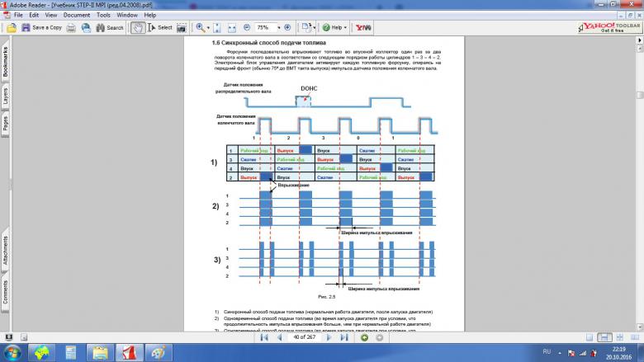Click the Search binoculars button
644x362 pixels.
pos(110,27)
